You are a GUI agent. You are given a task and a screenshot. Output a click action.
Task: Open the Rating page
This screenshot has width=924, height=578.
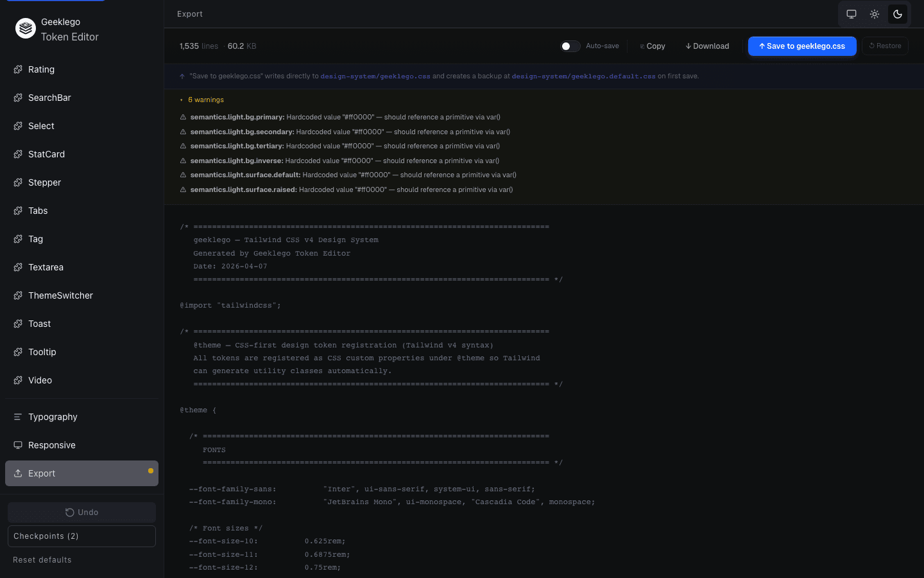(81, 69)
